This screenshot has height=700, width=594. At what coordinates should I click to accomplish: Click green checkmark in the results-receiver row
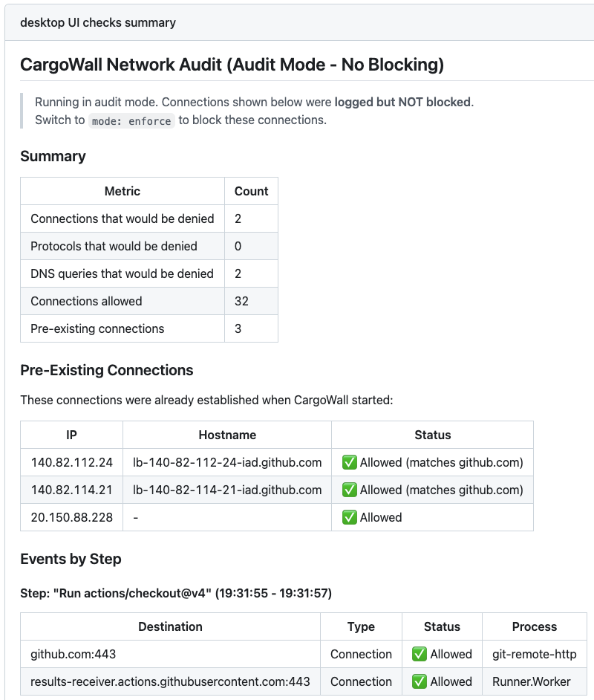(420, 681)
